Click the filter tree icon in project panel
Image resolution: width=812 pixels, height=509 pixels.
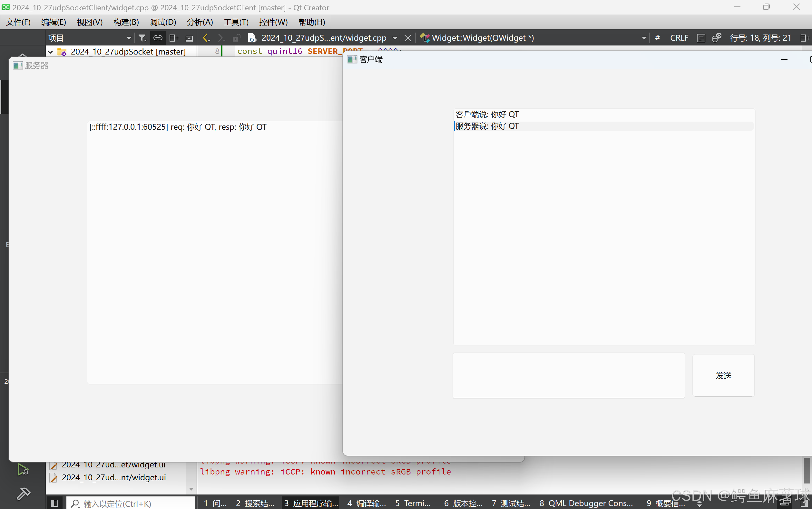pos(142,38)
